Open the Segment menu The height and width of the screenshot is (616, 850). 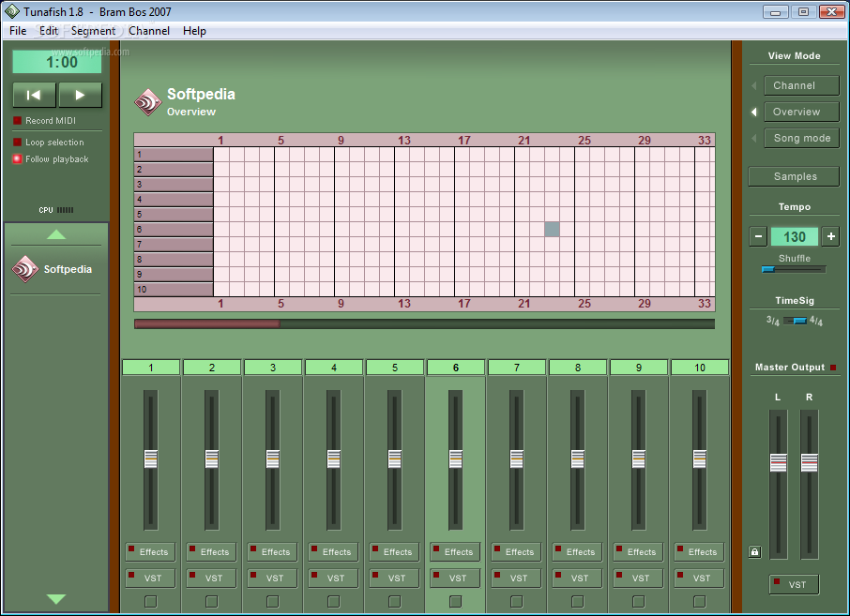pos(93,31)
